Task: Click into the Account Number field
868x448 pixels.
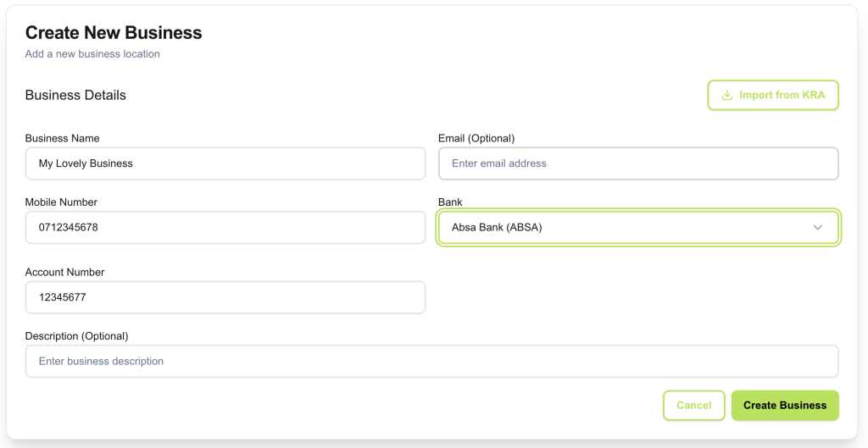Action: (x=225, y=297)
